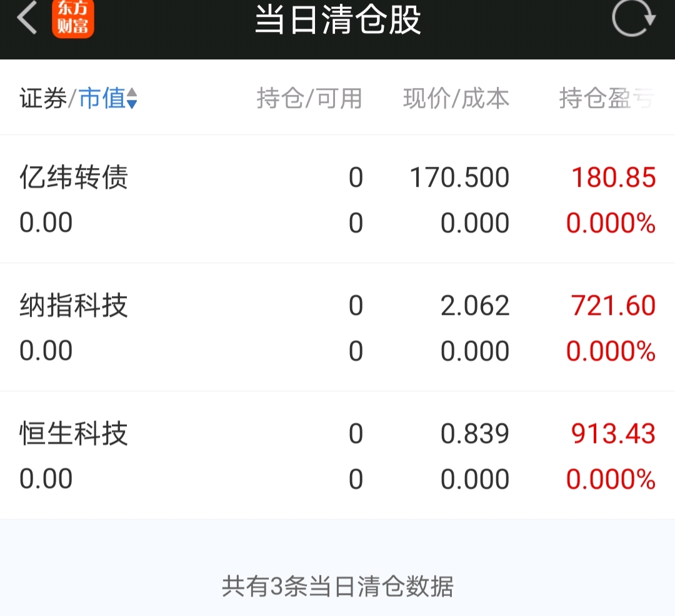This screenshot has height=616, width=675.
Task: Select price 0.839 of 恒生科技
Action: [x=475, y=433]
